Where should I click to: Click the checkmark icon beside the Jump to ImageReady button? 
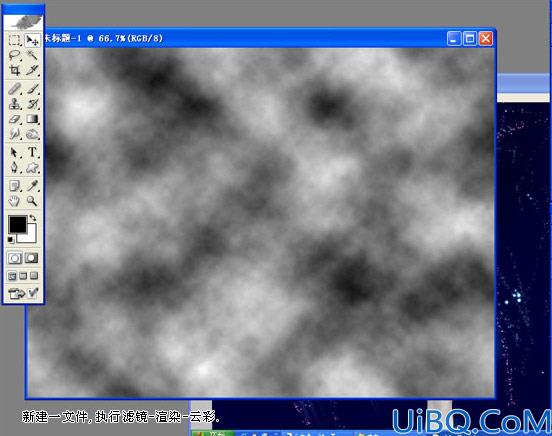click(x=33, y=293)
